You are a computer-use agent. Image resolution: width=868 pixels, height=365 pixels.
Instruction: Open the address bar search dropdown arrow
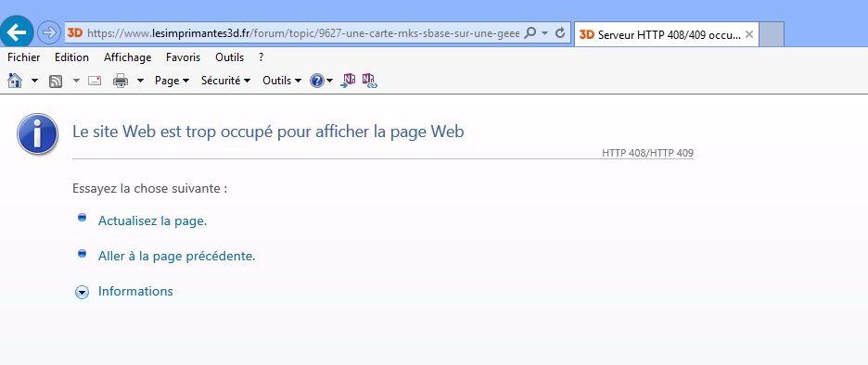click(544, 33)
